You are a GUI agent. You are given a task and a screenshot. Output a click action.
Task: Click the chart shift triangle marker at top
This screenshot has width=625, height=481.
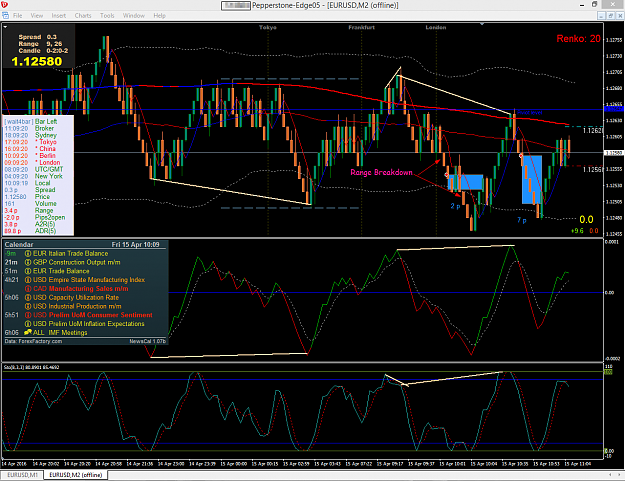point(482,24)
